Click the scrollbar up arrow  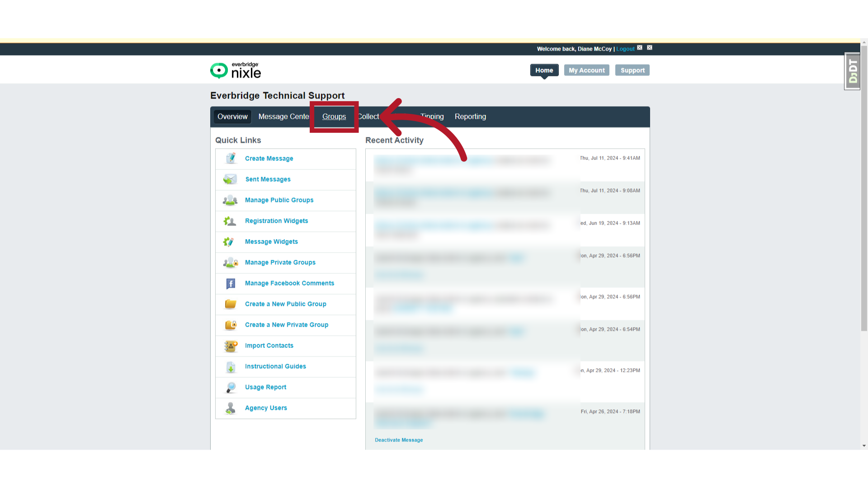864,43
